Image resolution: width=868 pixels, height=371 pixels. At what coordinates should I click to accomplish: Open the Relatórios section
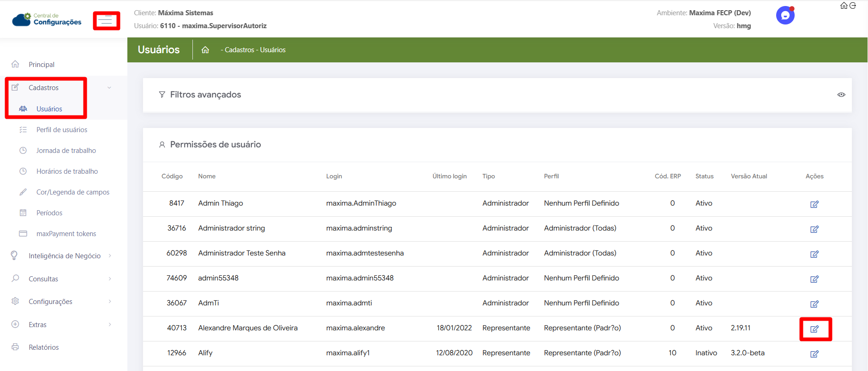pos(44,347)
